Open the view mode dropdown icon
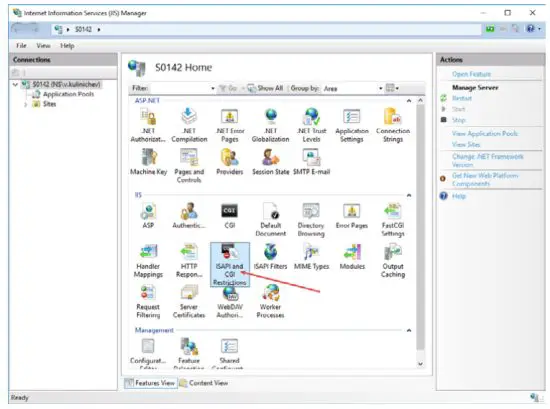550x409 pixels. pyautogui.click(x=392, y=88)
